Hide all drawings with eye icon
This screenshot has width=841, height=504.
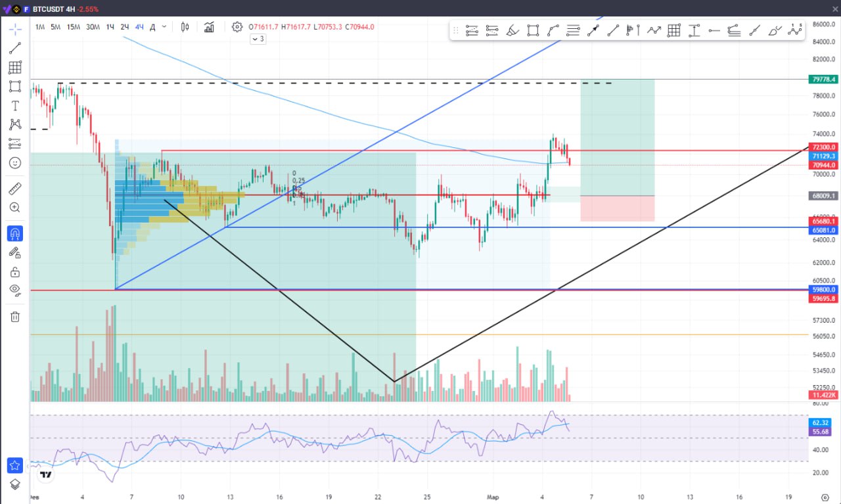coord(15,290)
